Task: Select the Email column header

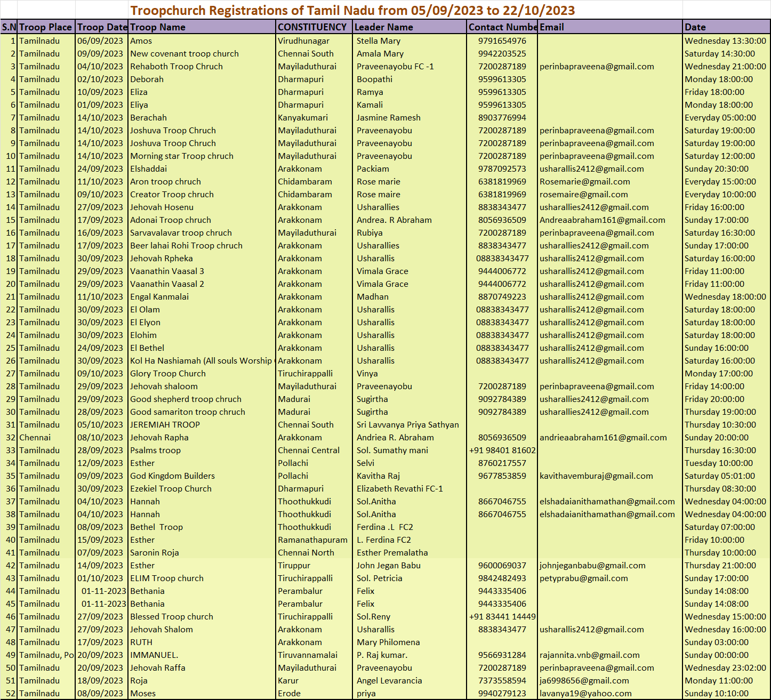Action: [x=552, y=27]
